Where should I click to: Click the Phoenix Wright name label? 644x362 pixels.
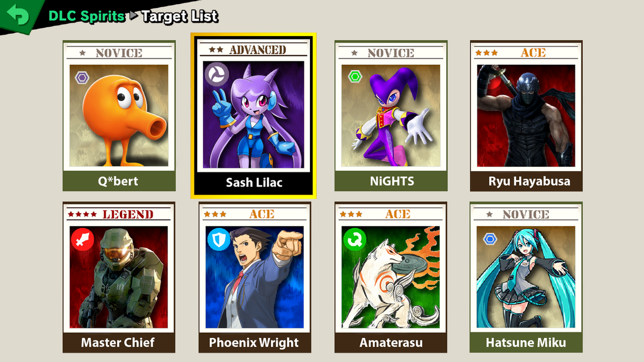(x=254, y=343)
